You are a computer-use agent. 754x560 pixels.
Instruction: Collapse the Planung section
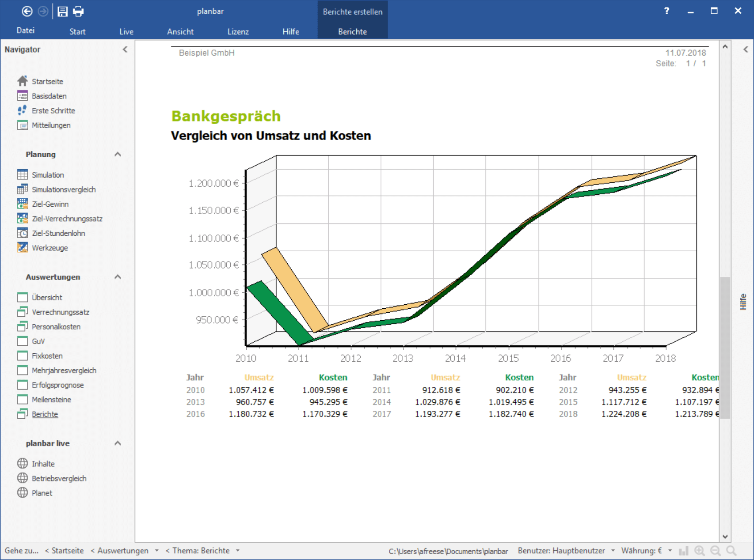(118, 154)
